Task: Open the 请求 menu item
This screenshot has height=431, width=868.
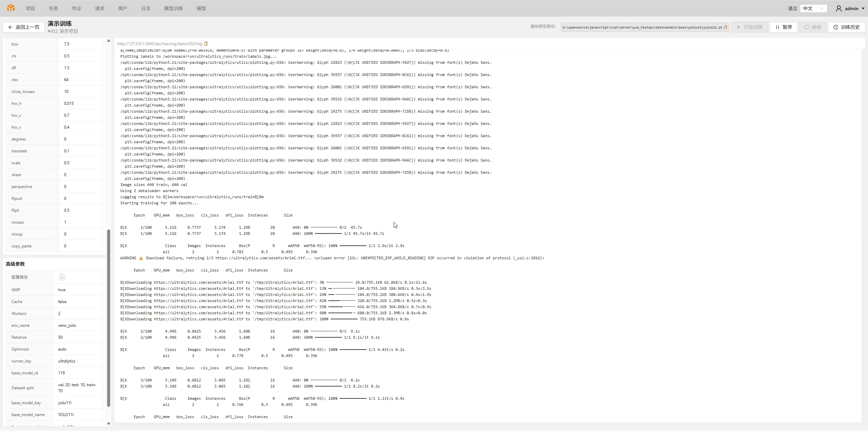Action: coord(100,8)
